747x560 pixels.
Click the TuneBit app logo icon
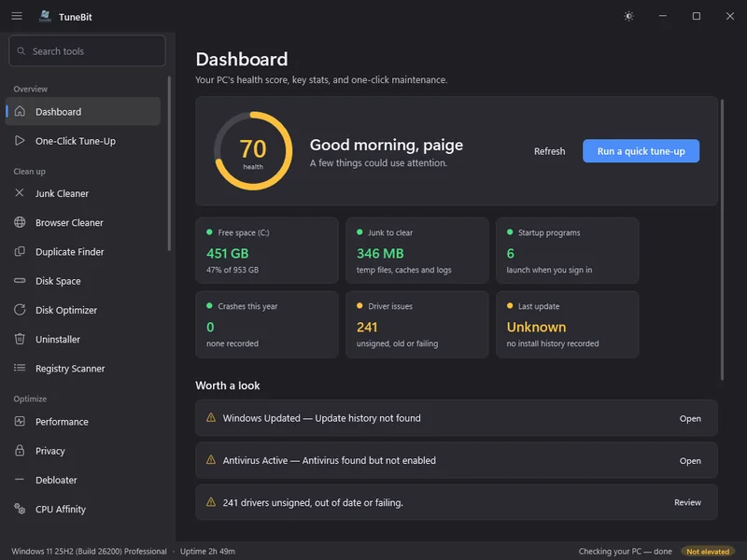(45, 16)
